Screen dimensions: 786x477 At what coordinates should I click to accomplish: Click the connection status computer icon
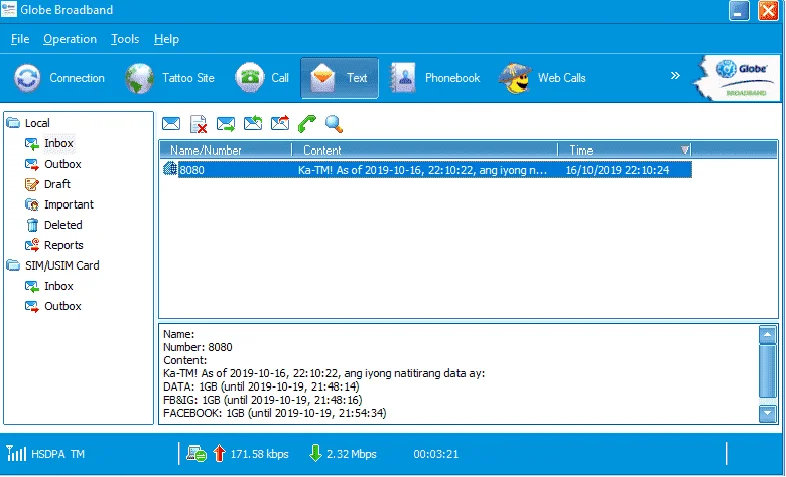pos(196,453)
